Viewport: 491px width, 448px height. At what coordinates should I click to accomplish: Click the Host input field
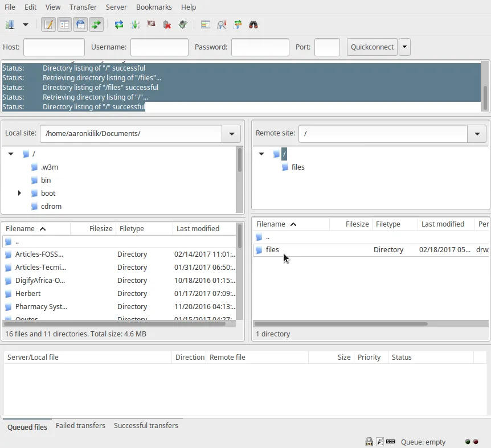tap(54, 47)
